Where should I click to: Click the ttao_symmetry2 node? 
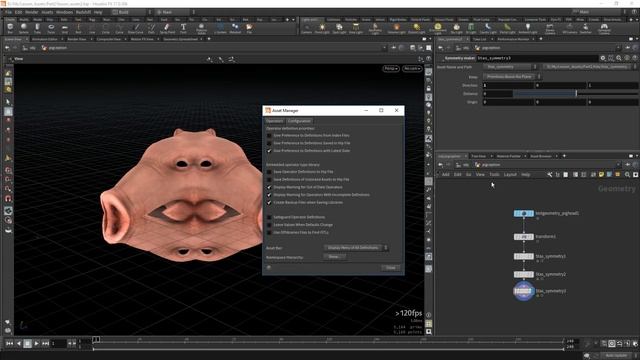pyautogui.click(x=524, y=274)
